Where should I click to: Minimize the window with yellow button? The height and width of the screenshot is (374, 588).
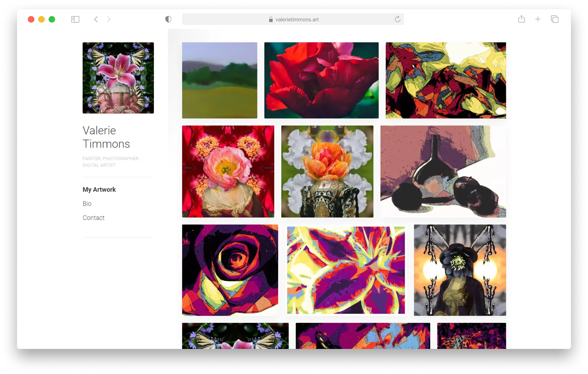pyautogui.click(x=42, y=19)
